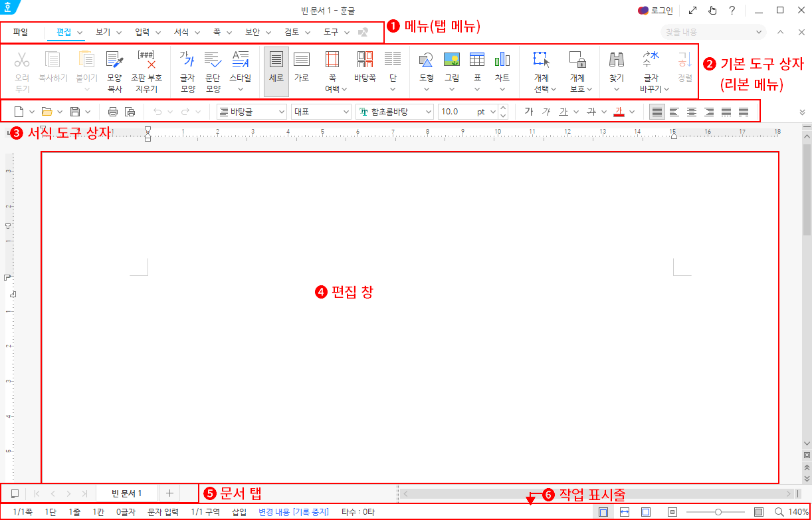Print the document using the printer icon
The height and width of the screenshot is (520, 812).
point(112,111)
